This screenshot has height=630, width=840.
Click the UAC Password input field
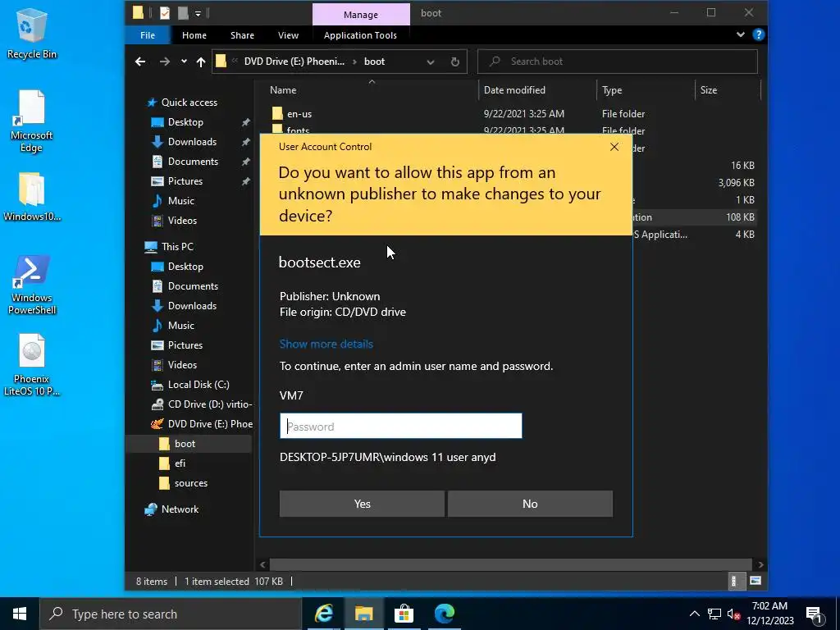click(x=400, y=426)
